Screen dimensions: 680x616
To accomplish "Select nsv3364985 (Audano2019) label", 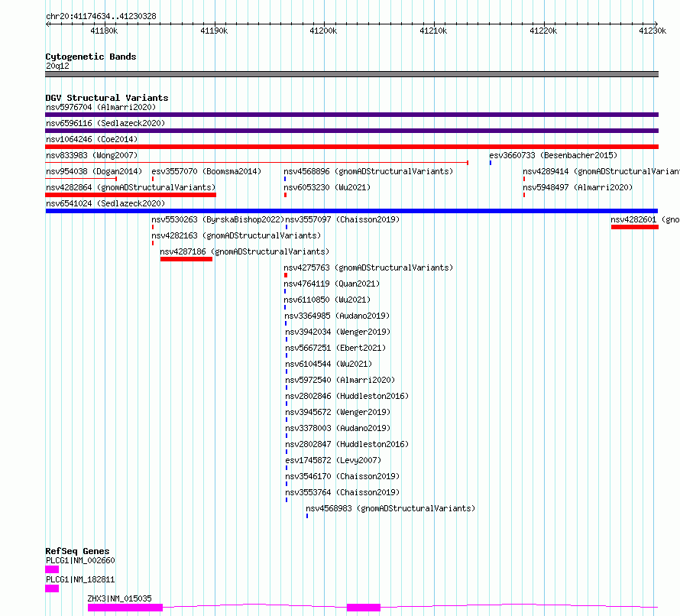I will [x=337, y=316].
